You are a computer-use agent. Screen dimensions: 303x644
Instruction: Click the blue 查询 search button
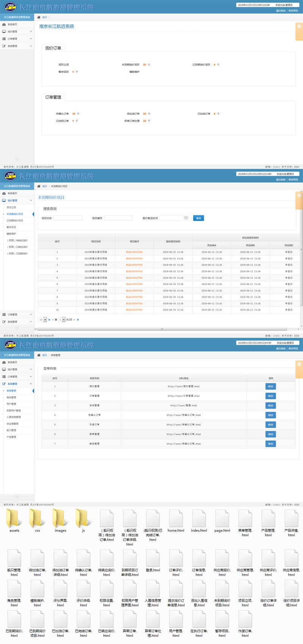(x=198, y=218)
